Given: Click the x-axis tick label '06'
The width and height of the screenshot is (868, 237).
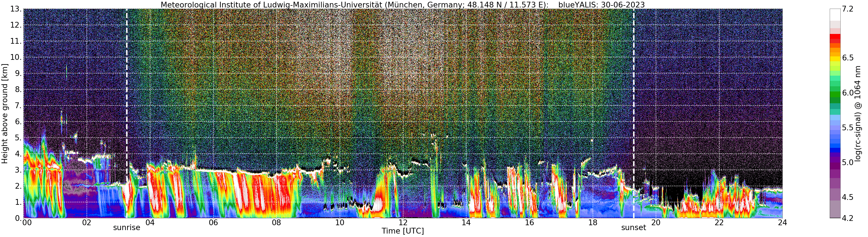Looking at the screenshot, I should tap(213, 223).
